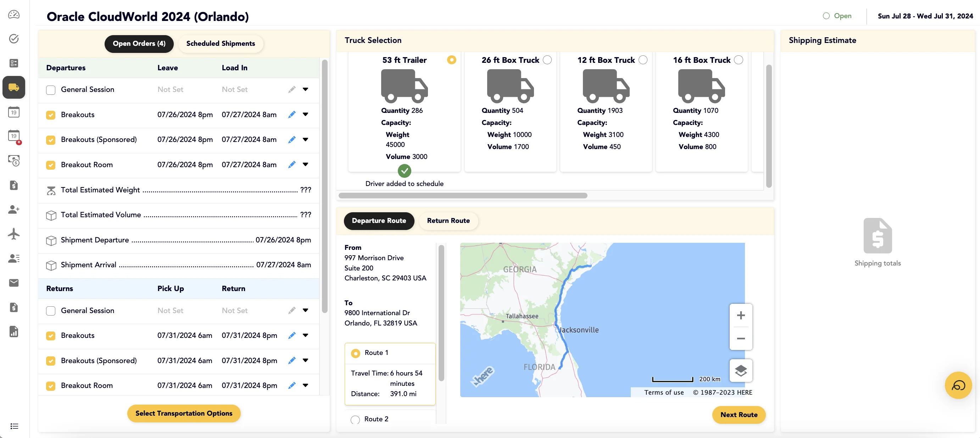The height and width of the screenshot is (438, 980).
Task: Open the second dollar document sidebar icon
Action: pos(14,307)
